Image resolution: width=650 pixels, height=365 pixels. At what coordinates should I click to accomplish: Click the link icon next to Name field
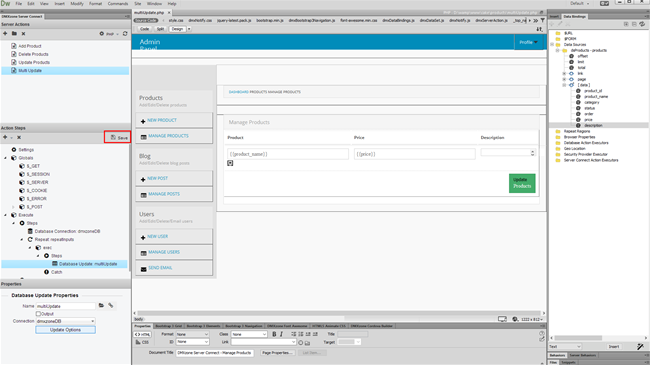tap(111, 306)
